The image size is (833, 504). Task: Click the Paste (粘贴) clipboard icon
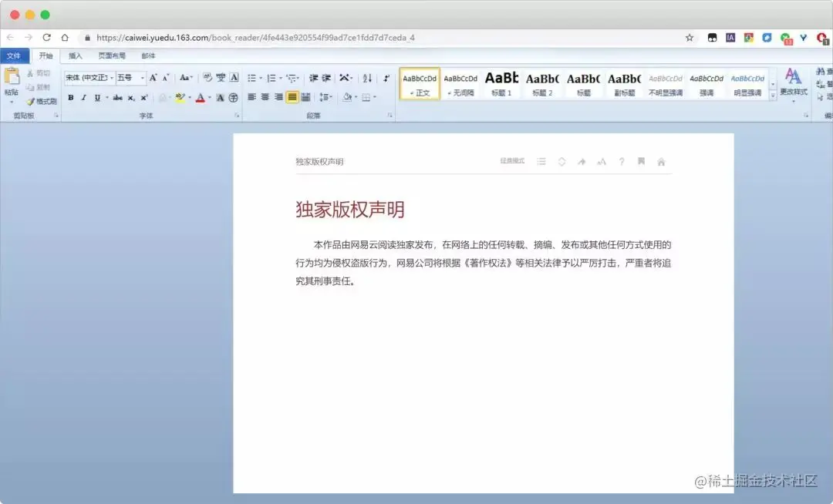[x=12, y=76]
